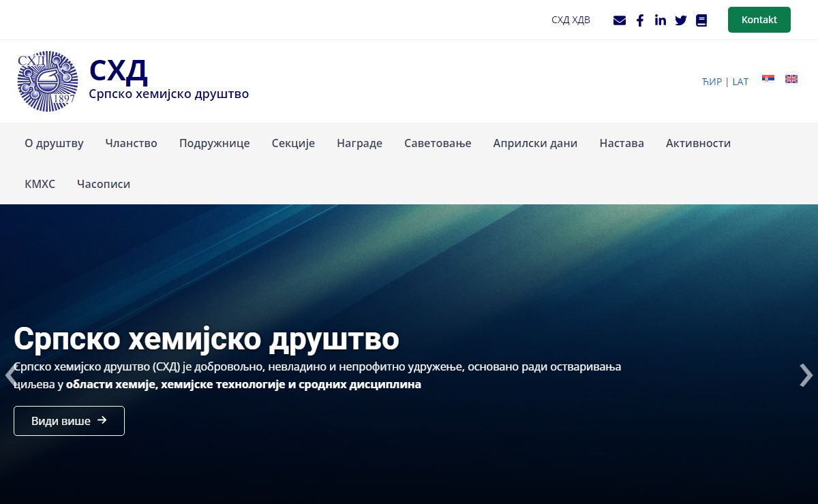This screenshot has width=818, height=504.
Task: Switch language via Serbian flag icon
Action: 768,79
